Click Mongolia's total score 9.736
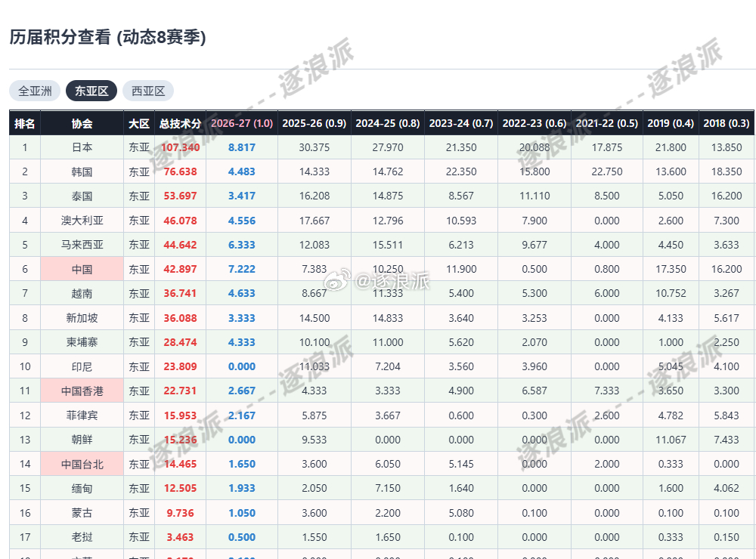The image size is (756, 559). tap(181, 513)
